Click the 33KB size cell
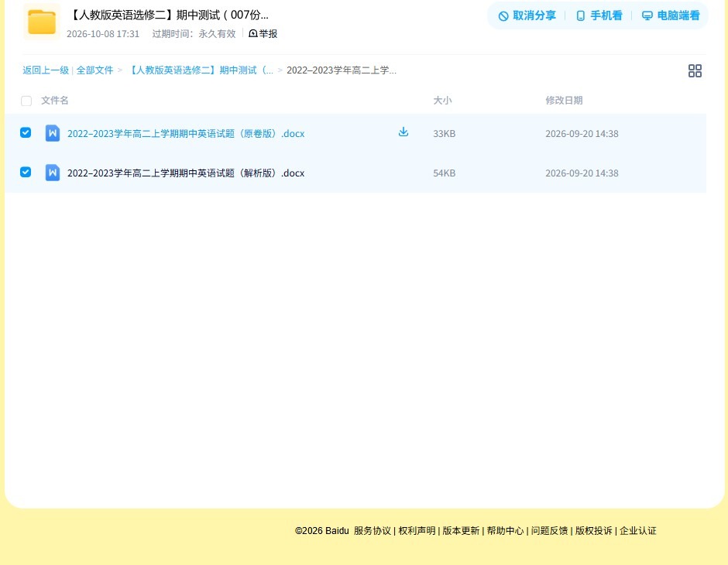Image resolution: width=728 pixels, height=565 pixels. (x=445, y=134)
